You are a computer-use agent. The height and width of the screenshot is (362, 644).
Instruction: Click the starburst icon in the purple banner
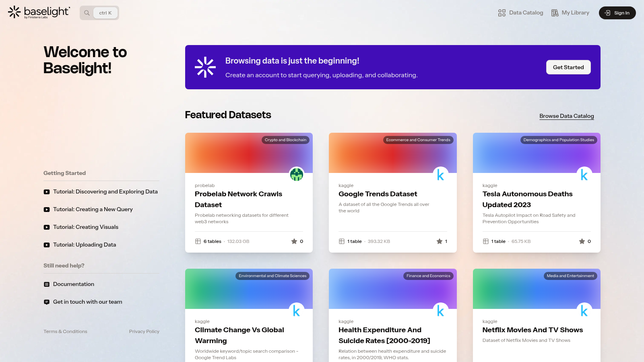click(205, 67)
